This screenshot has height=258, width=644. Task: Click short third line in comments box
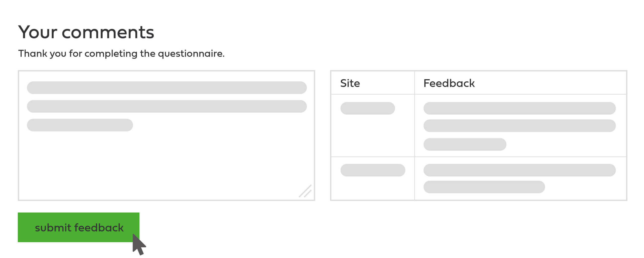coord(80,125)
